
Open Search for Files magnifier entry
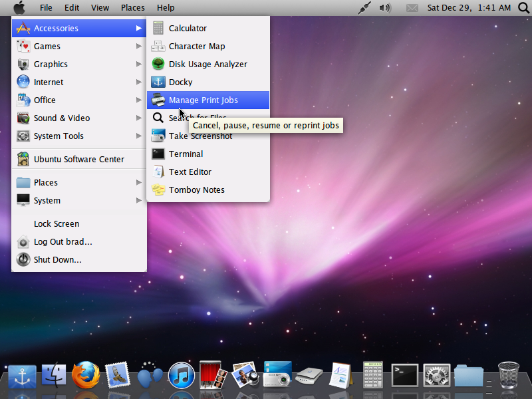click(208, 118)
